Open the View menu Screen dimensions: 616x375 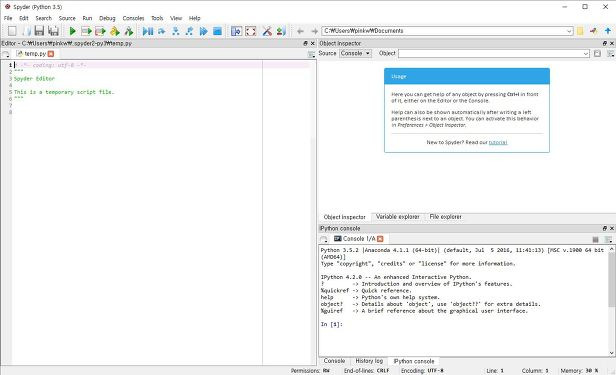[176, 18]
